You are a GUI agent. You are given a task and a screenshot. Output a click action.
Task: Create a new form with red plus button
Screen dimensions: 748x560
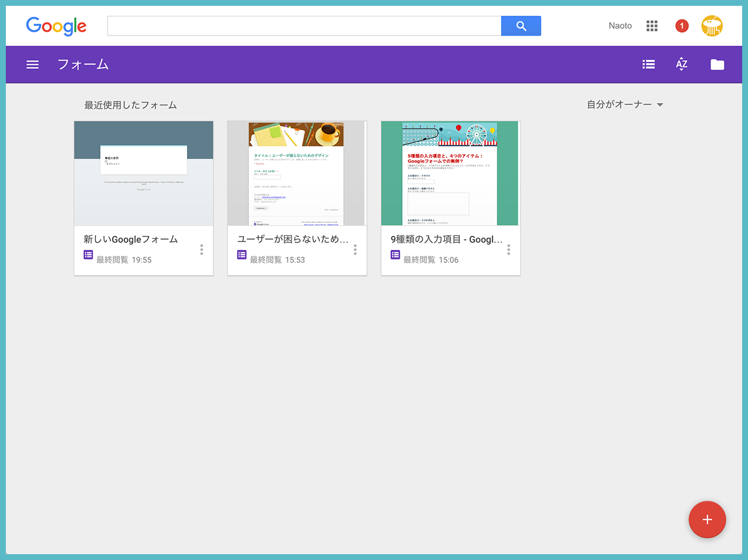pyautogui.click(x=707, y=520)
